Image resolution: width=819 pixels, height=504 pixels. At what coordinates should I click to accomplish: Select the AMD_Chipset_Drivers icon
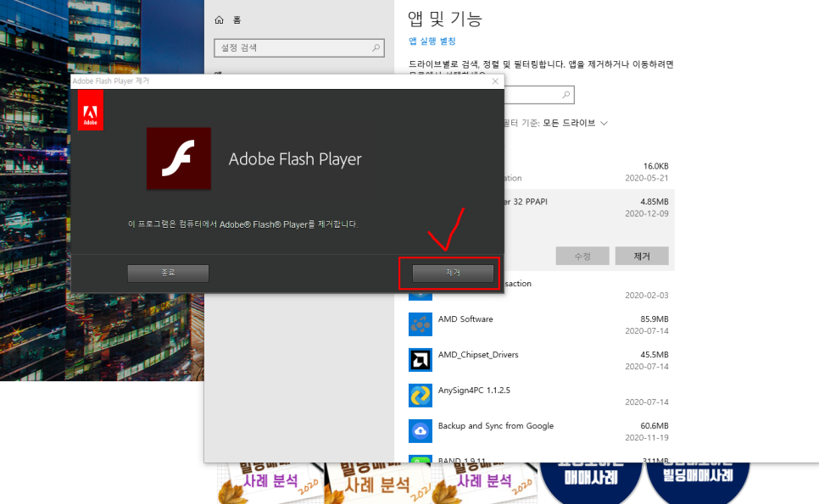[x=421, y=360]
